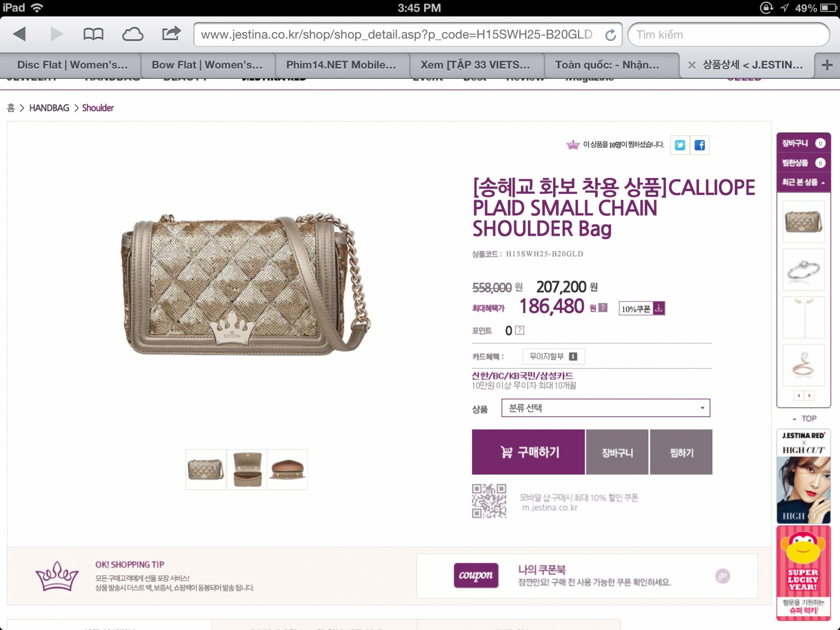Image resolution: width=840 pixels, height=630 pixels.
Task: Open the bookmarks book icon
Action: coord(93,34)
